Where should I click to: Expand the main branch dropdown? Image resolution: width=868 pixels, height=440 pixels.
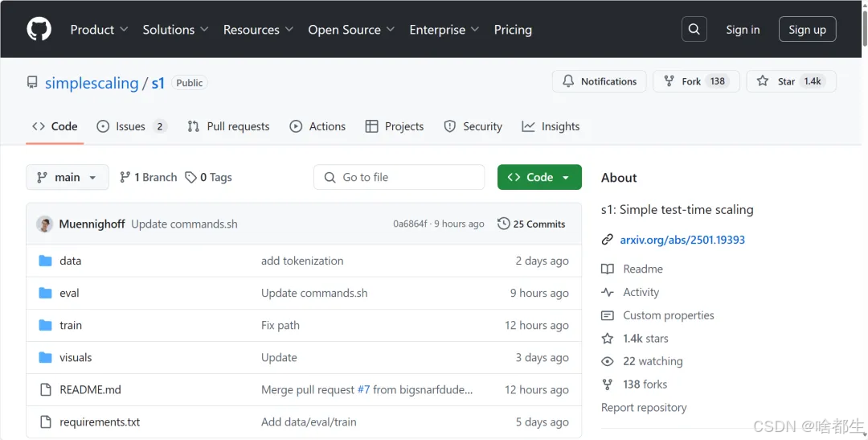pos(68,177)
